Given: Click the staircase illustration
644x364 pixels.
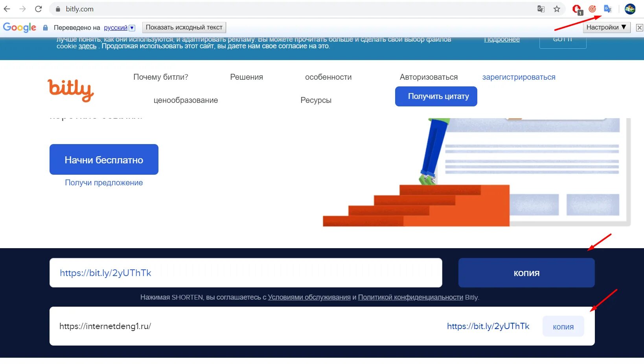Looking at the screenshot, I should coord(416,205).
